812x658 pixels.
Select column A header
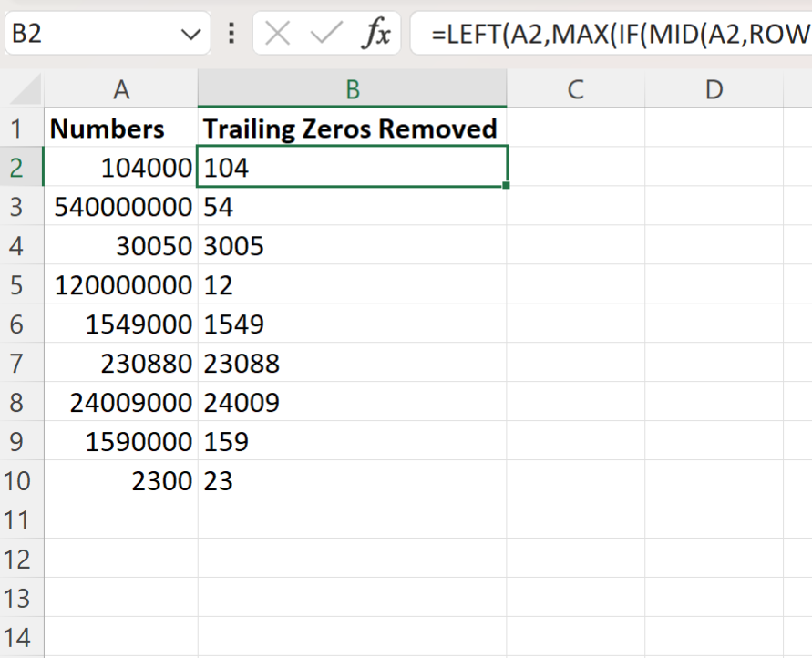pos(121,89)
